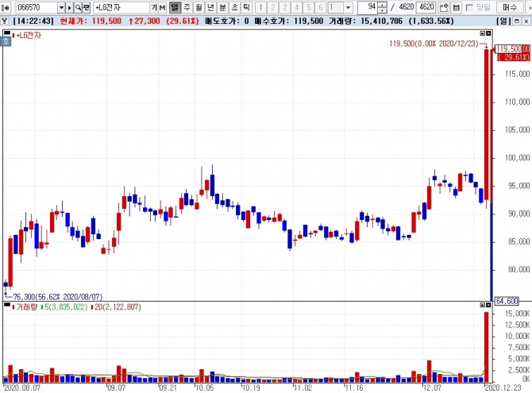
Task: Click the [일] period indicator in info bar
Action: tap(504, 21)
